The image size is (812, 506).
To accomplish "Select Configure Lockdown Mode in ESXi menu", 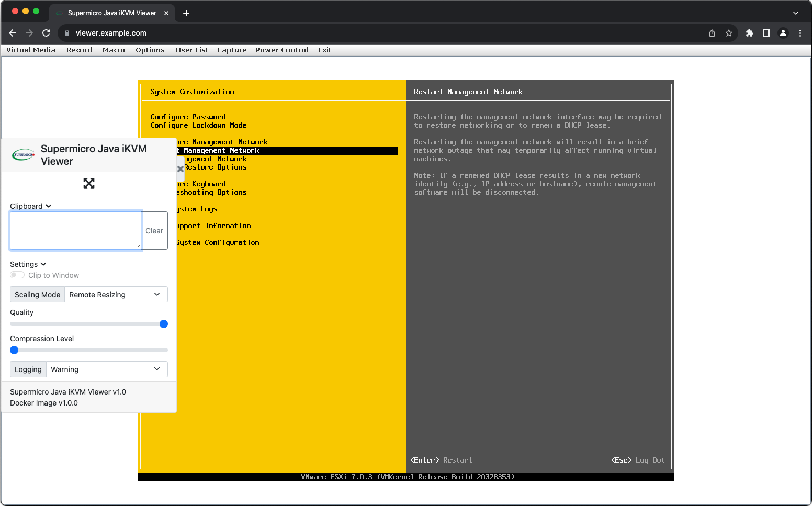I will click(x=198, y=126).
